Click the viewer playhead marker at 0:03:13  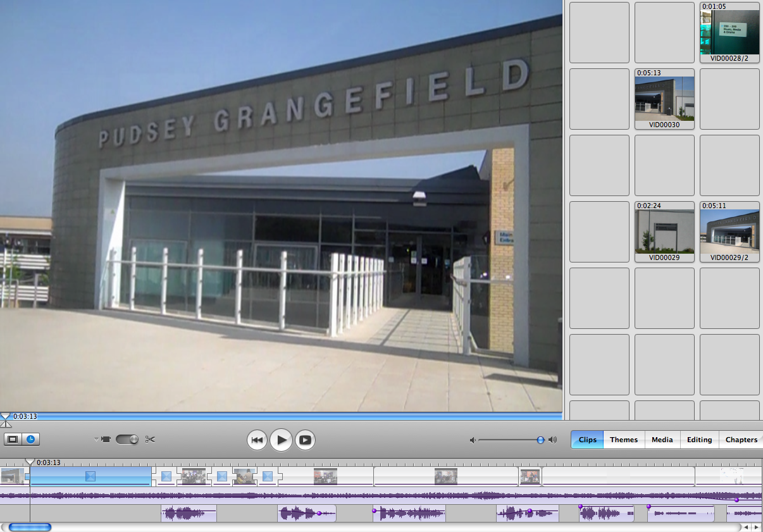[x=5, y=416]
